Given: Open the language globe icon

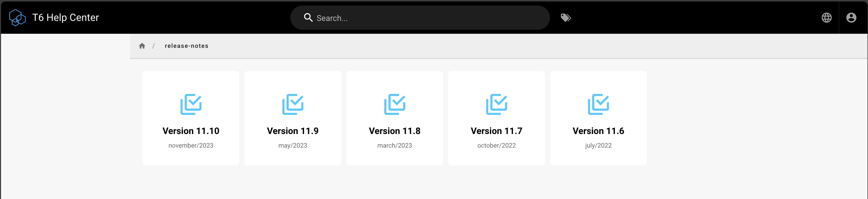Looking at the screenshot, I should (826, 18).
